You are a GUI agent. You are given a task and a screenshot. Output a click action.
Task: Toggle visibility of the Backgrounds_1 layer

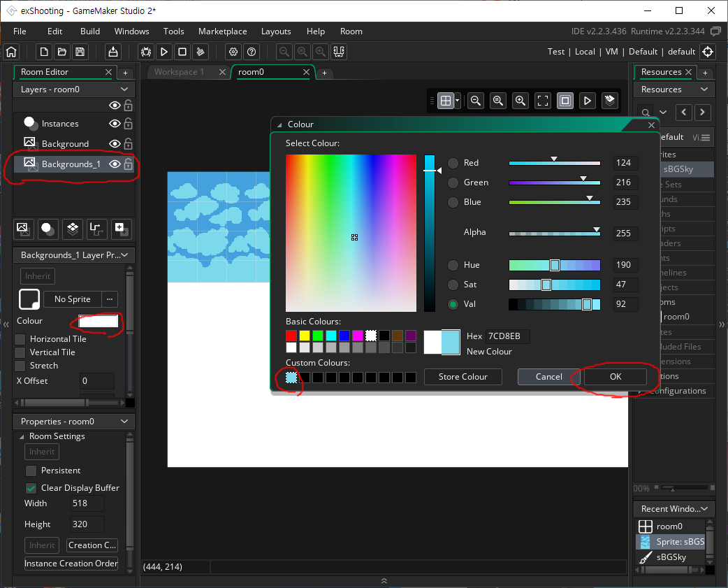coord(115,164)
